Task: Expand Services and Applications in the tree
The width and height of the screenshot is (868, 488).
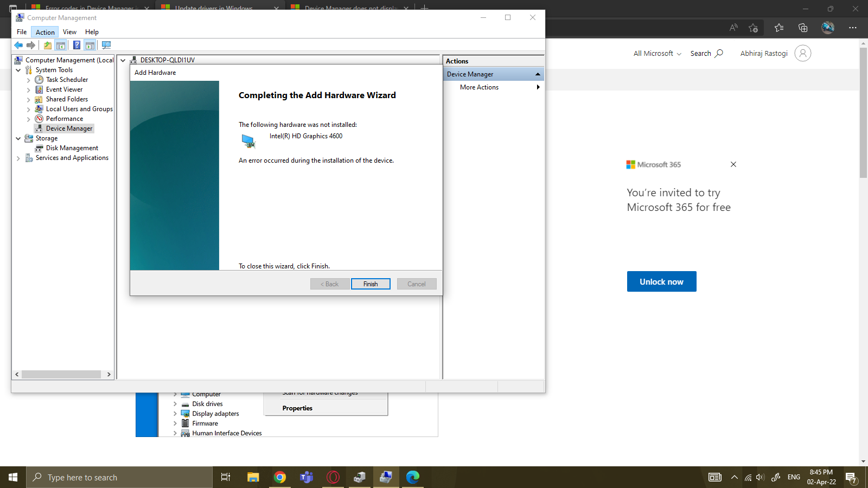Action: tap(18, 158)
